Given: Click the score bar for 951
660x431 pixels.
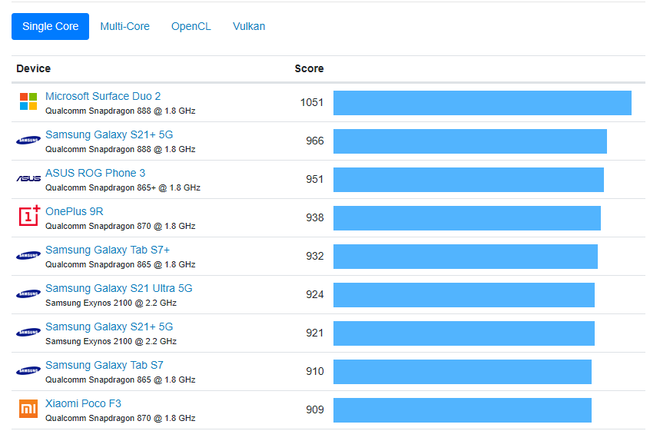Looking at the screenshot, I should (468, 180).
